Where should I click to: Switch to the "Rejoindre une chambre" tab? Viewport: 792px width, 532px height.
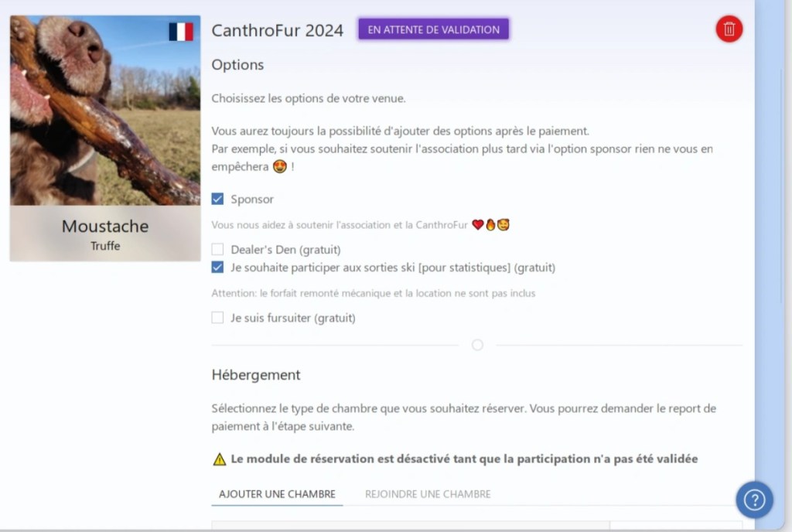pos(428,494)
